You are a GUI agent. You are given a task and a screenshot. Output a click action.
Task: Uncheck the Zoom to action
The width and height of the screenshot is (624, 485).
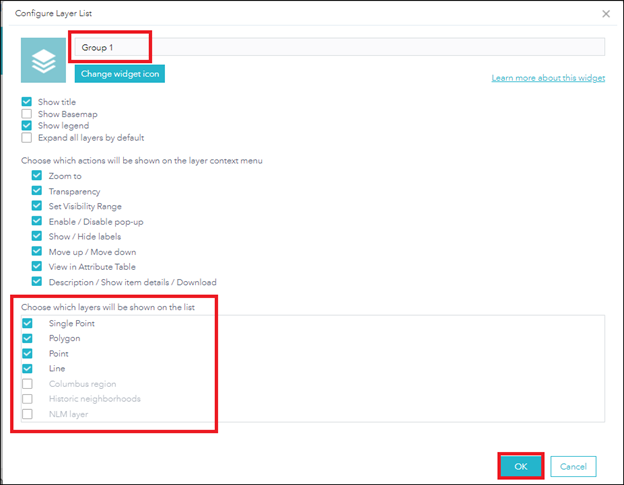37,175
